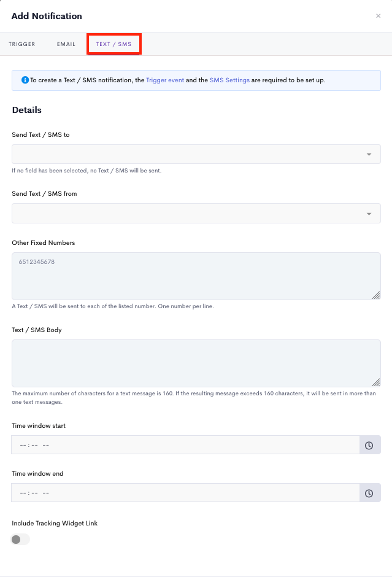Switch to the Email tab

click(x=66, y=44)
